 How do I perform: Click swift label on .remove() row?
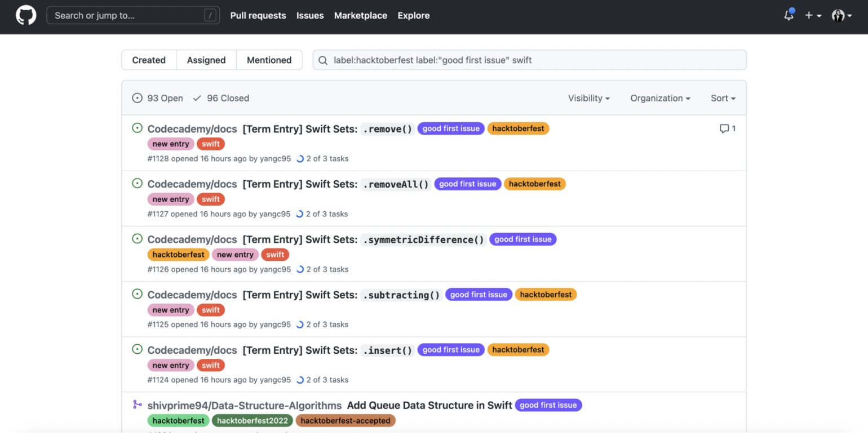click(211, 144)
